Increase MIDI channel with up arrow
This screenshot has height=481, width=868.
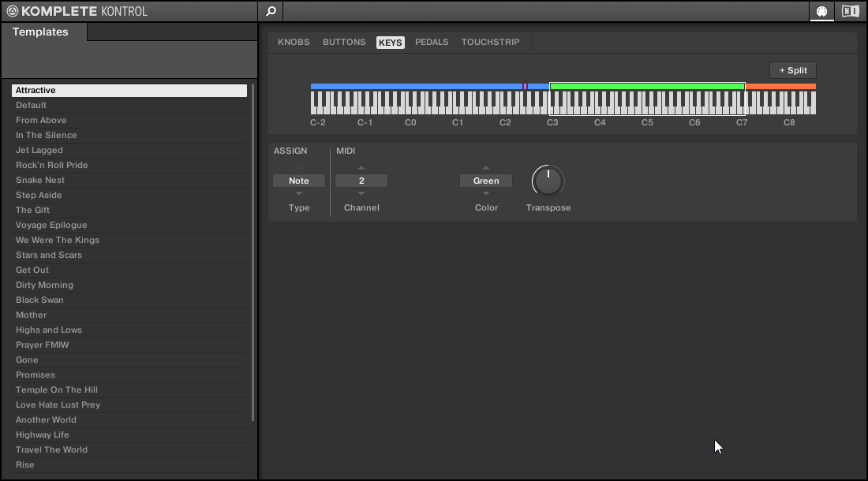click(361, 168)
